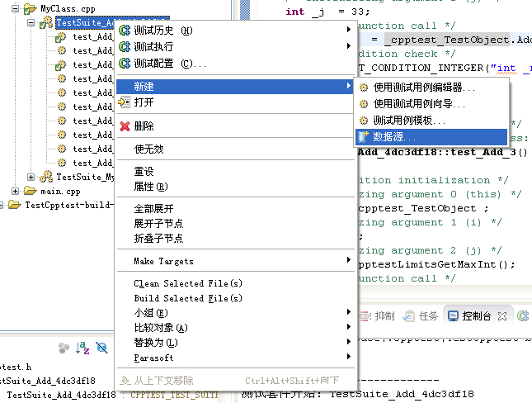The image size is (532, 403).
Task: Click the 数据源 data source icon
Action: 364,136
